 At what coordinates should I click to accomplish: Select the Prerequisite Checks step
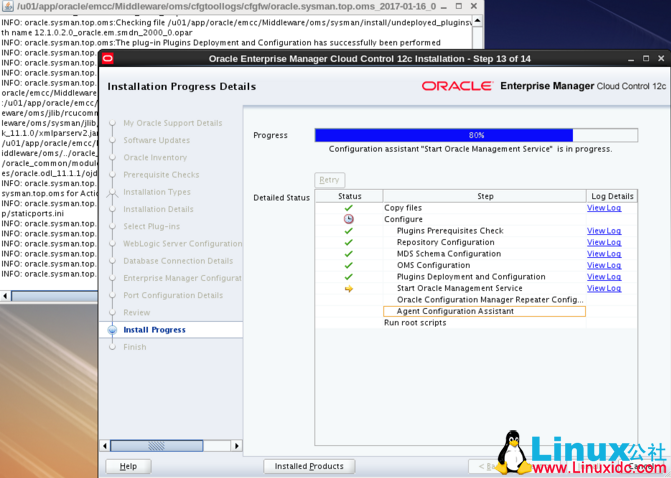pos(161,175)
